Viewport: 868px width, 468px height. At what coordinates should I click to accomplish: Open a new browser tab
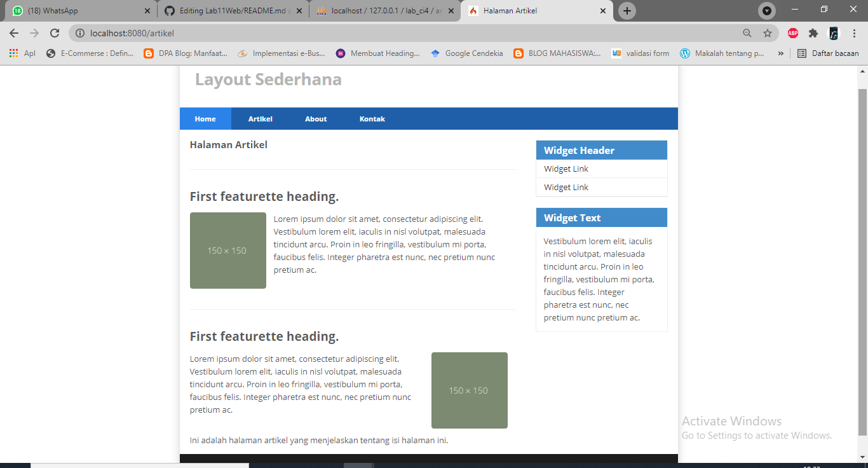click(x=627, y=11)
